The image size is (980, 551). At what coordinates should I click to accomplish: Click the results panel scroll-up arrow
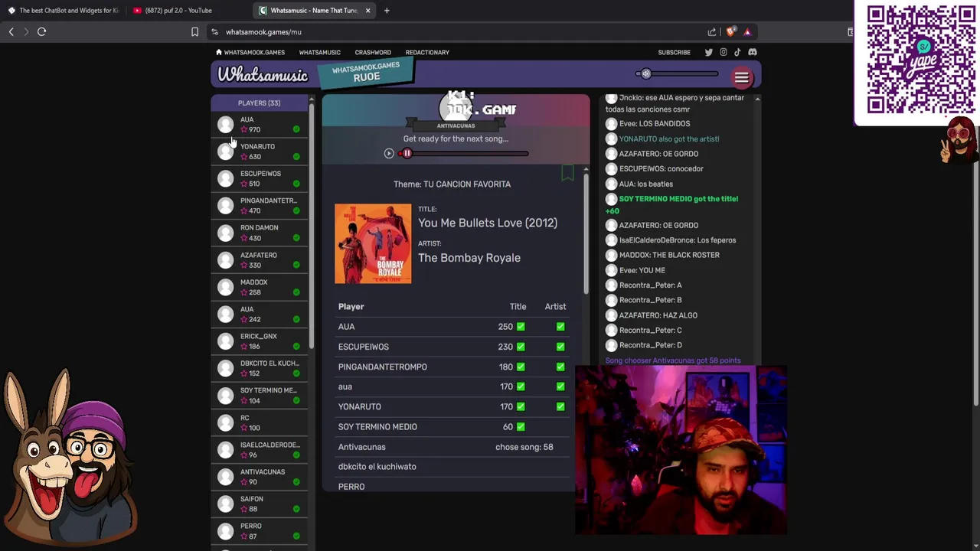pos(586,169)
